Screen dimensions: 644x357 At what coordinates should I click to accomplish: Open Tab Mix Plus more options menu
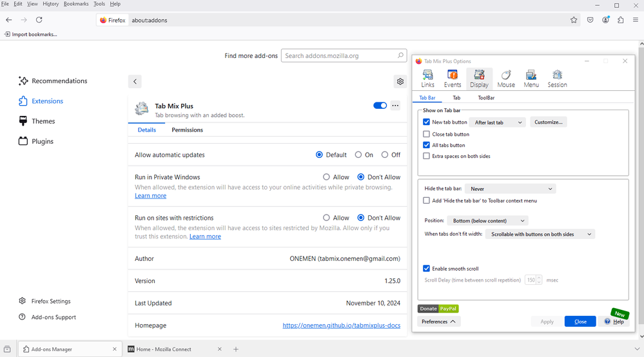click(395, 106)
